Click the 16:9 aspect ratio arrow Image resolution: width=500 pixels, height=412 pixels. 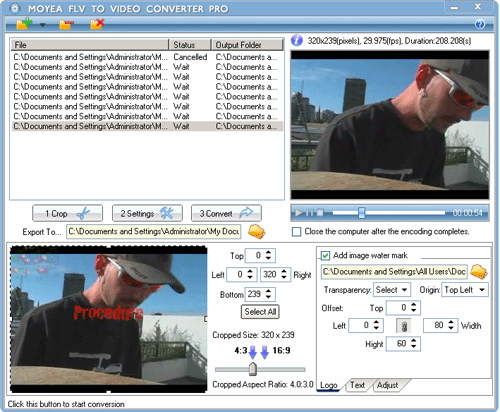[265, 352]
